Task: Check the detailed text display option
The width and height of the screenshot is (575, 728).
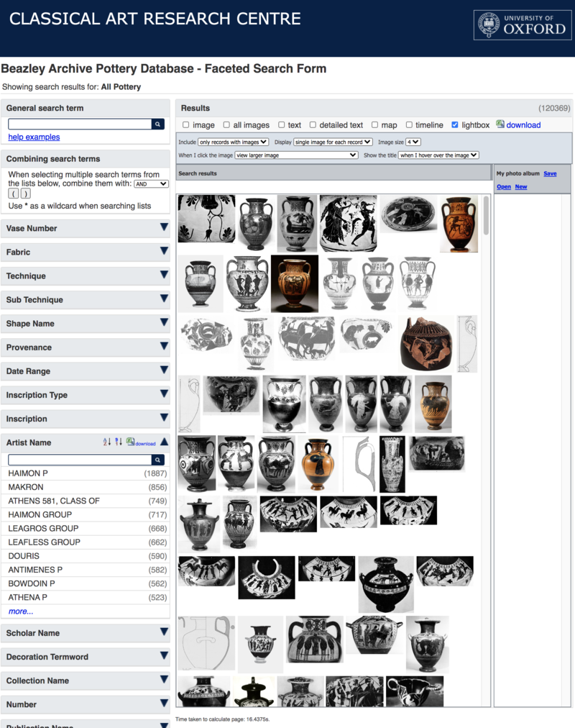Action: [x=313, y=125]
